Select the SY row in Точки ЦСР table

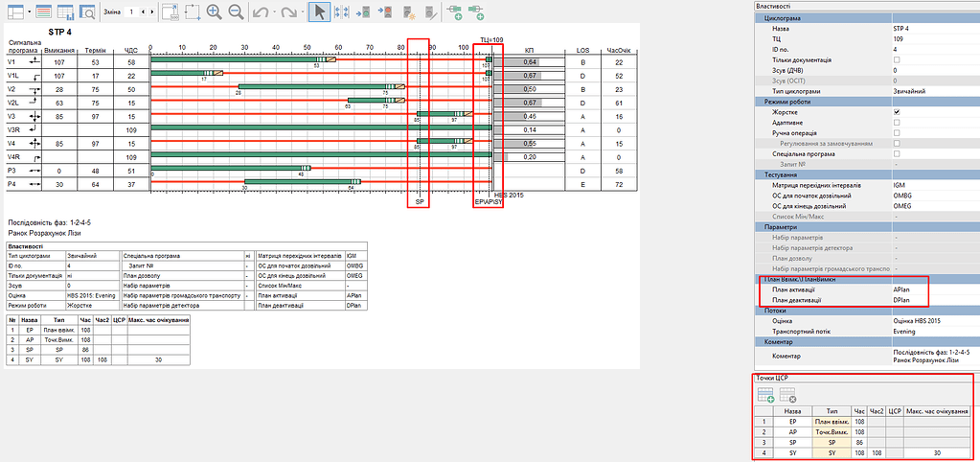coord(791,452)
